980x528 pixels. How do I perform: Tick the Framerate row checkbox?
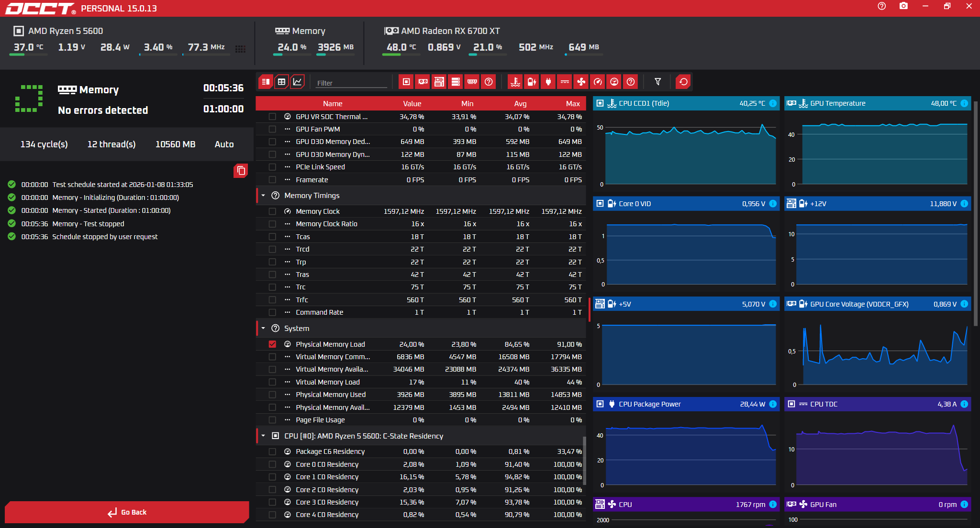tap(272, 180)
